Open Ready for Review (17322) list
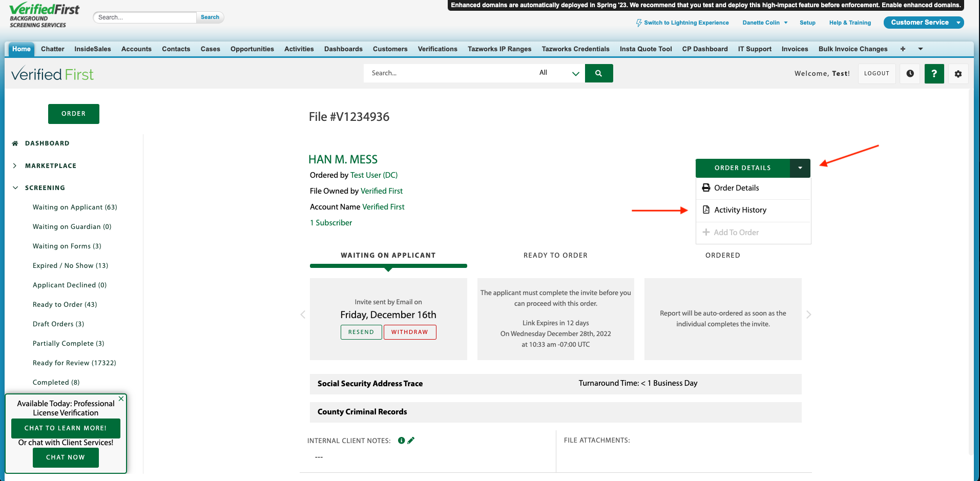The image size is (980, 481). coord(74,363)
